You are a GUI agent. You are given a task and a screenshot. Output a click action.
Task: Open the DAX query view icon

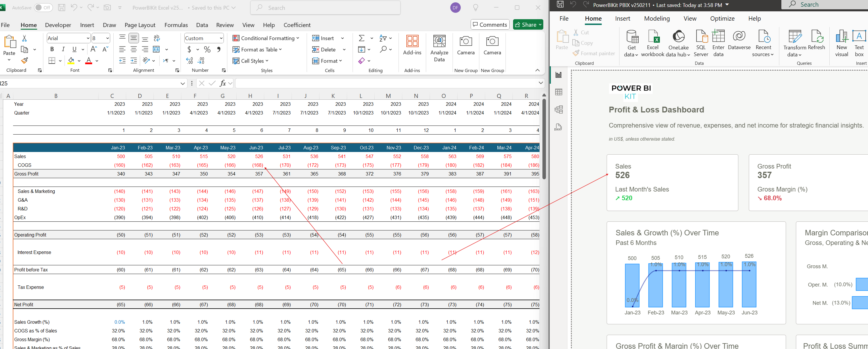(558, 127)
